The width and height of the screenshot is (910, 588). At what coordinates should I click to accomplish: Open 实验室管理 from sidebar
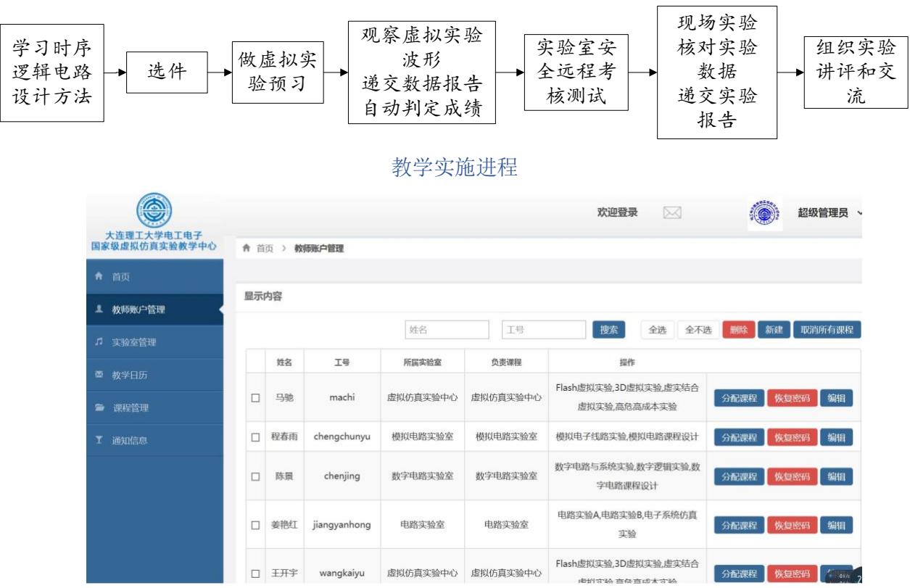[133, 342]
